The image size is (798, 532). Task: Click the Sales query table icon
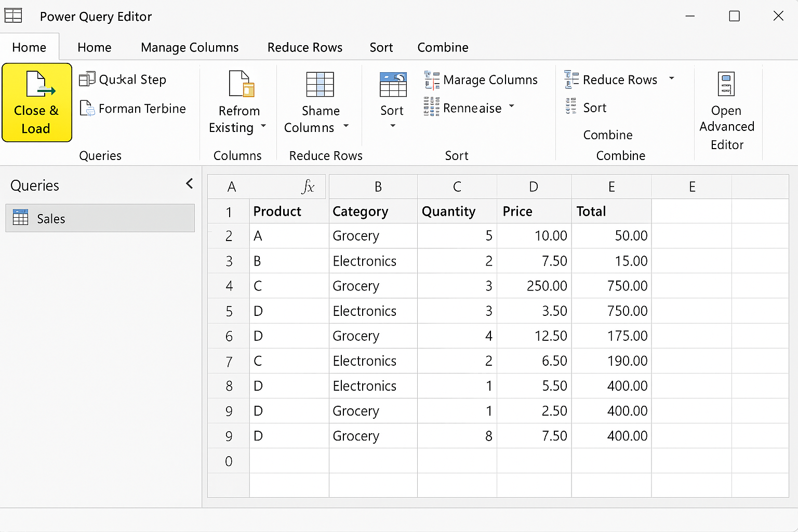coord(21,217)
